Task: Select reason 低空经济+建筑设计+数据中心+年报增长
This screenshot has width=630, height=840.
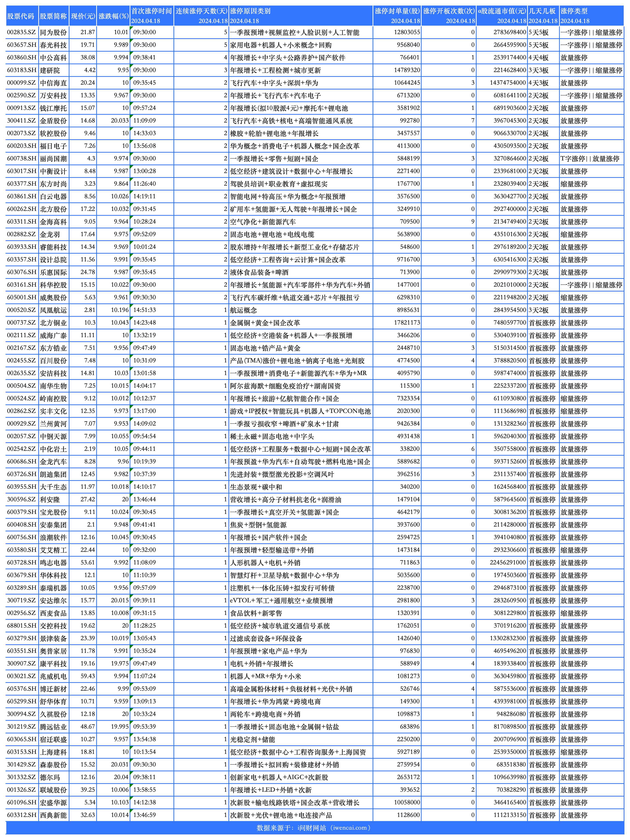Action: point(291,171)
